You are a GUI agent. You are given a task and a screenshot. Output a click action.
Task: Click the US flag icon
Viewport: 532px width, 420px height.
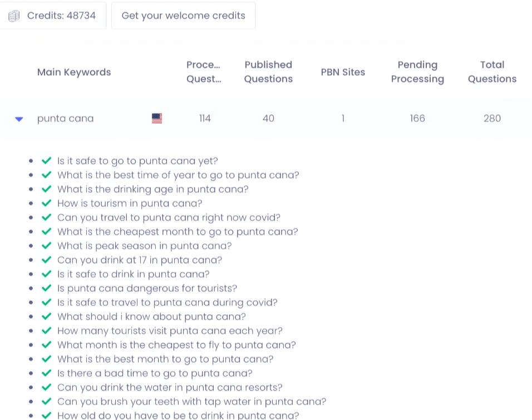pos(157,118)
